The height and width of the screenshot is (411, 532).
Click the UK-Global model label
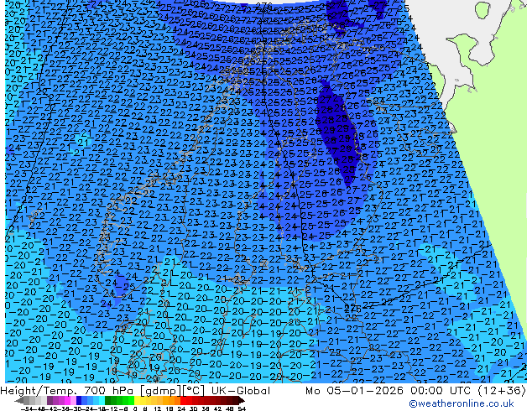241,391
